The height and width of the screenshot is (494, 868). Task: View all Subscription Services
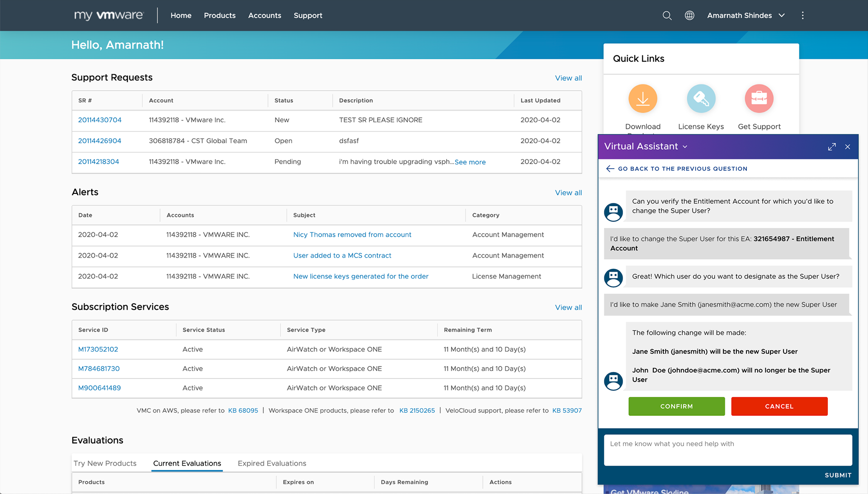(568, 307)
